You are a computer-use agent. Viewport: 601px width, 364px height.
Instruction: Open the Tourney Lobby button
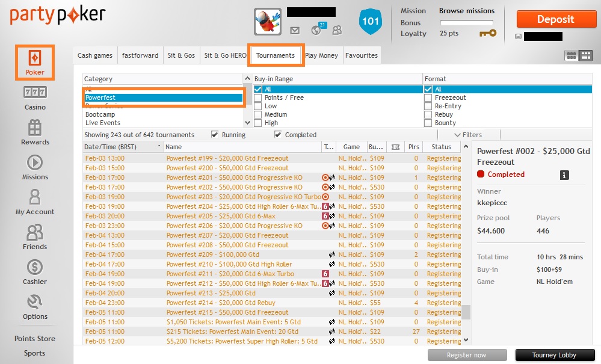click(554, 355)
